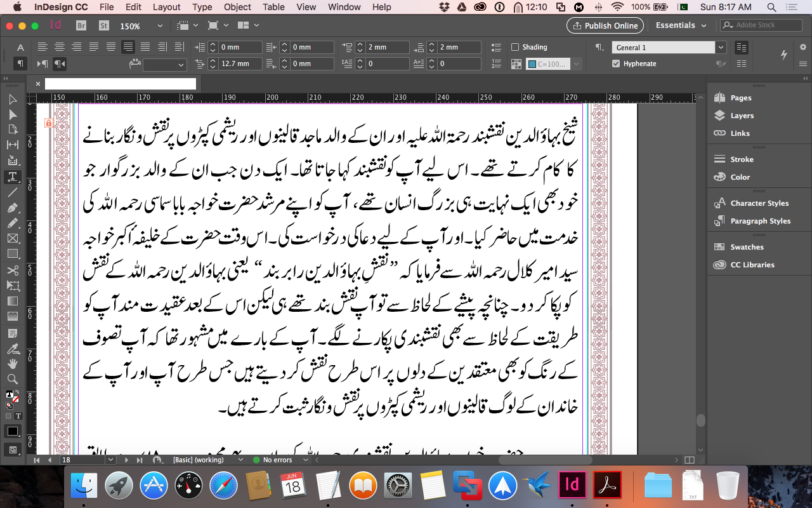This screenshot has height=508, width=812.
Task: Select the Rectangle tool
Action: [13, 254]
